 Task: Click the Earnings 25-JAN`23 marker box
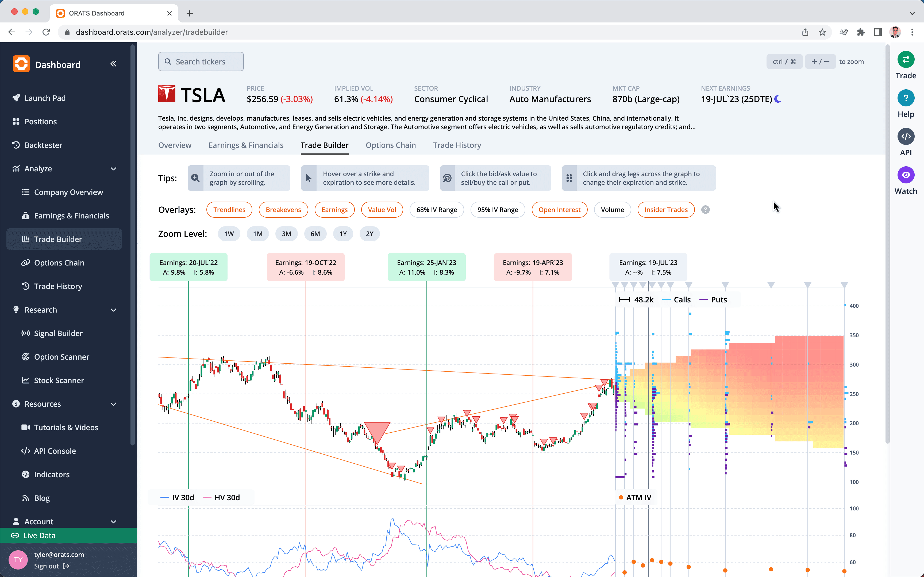tap(426, 267)
